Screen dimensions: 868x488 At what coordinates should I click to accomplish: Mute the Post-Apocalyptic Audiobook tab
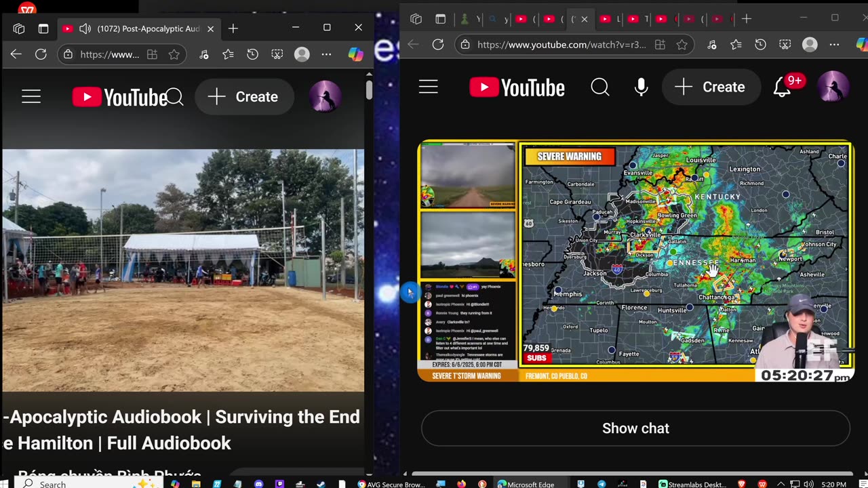(x=85, y=28)
